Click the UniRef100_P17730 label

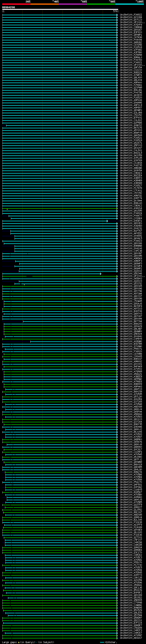[x=131, y=565]
